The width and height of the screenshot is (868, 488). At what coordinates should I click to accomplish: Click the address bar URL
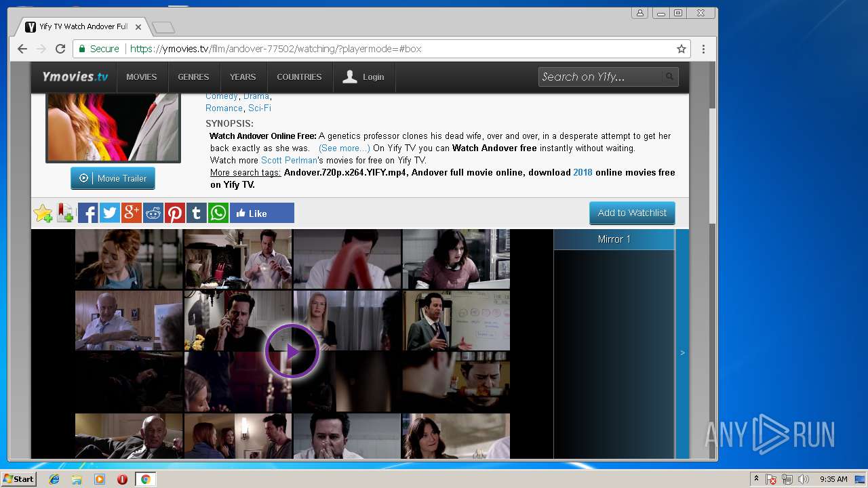[x=275, y=49]
